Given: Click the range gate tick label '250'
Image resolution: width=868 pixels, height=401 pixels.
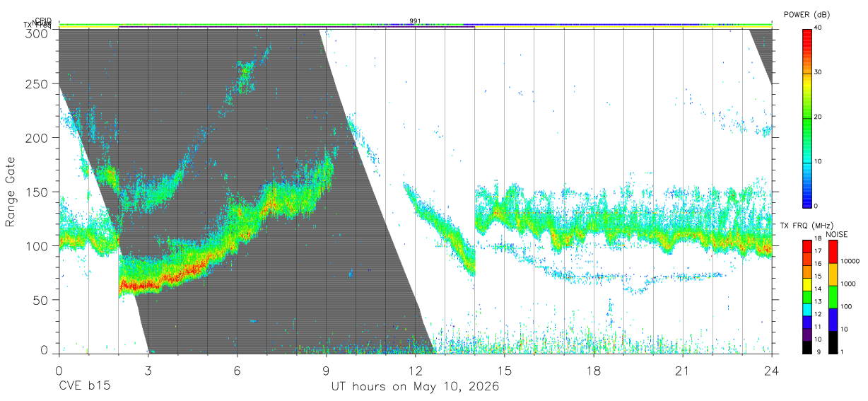Looking at the screenshot, I should tap(38, 83).
